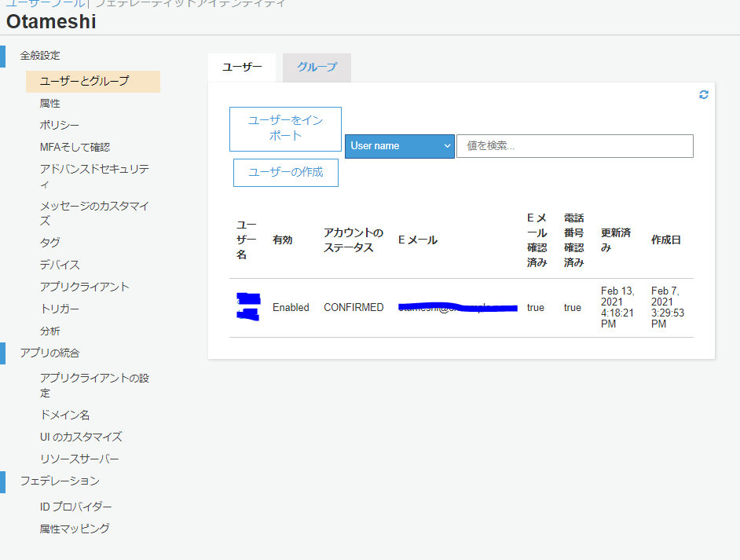Open リソースサーバー settings
Viewport: 740px width, 560px height.
coord(79,459)
